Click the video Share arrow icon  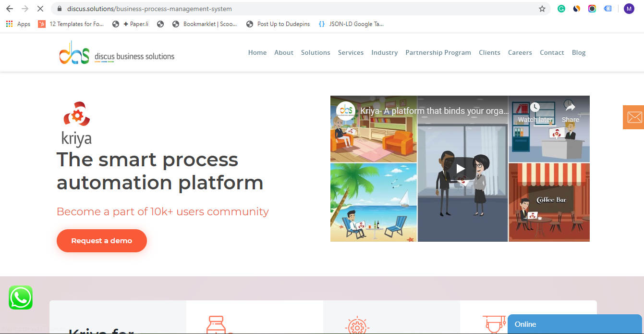570,106
